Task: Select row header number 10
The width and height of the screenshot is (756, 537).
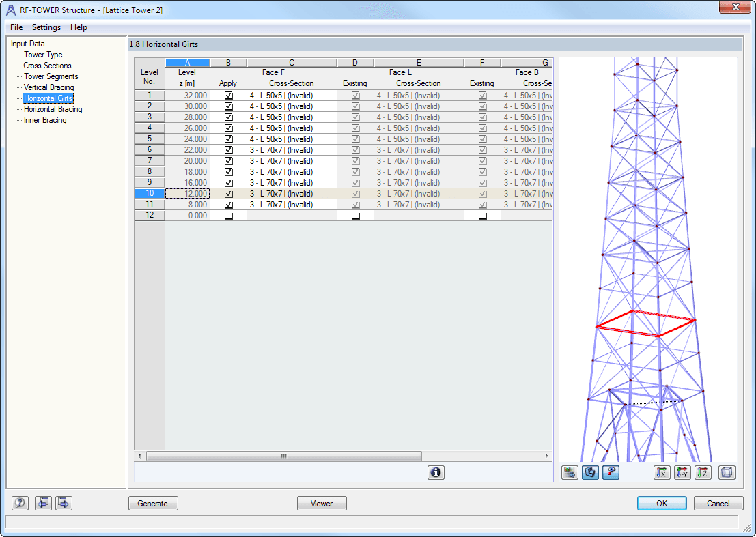Action: (150, 194)
